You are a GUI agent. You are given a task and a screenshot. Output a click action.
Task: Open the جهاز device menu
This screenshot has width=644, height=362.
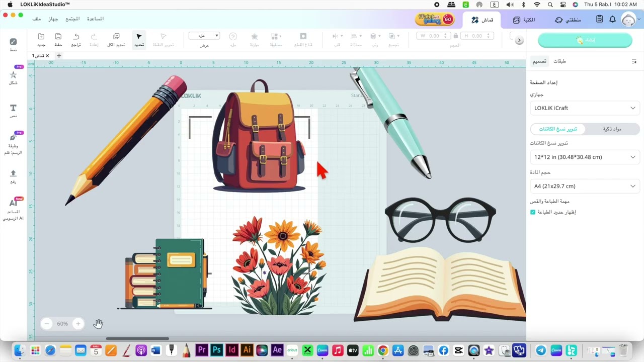pos(53,19)
